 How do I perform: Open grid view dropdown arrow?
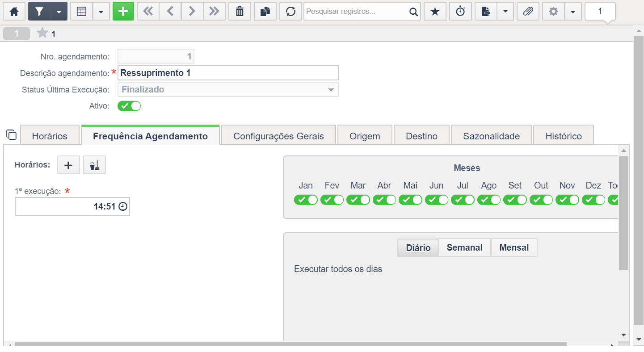point(101,12)
